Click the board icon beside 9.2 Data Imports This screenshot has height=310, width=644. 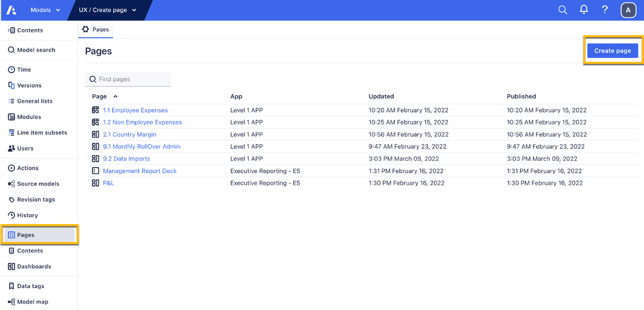point(95,159)
